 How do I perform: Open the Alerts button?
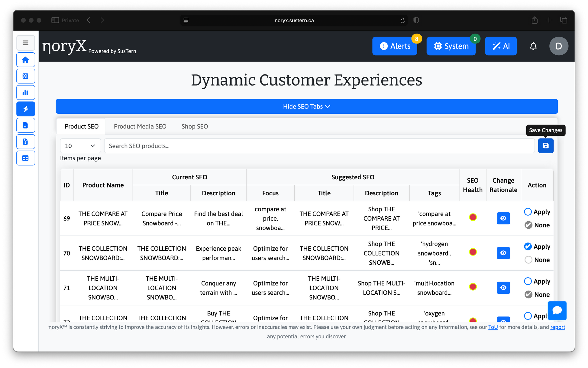395,46
